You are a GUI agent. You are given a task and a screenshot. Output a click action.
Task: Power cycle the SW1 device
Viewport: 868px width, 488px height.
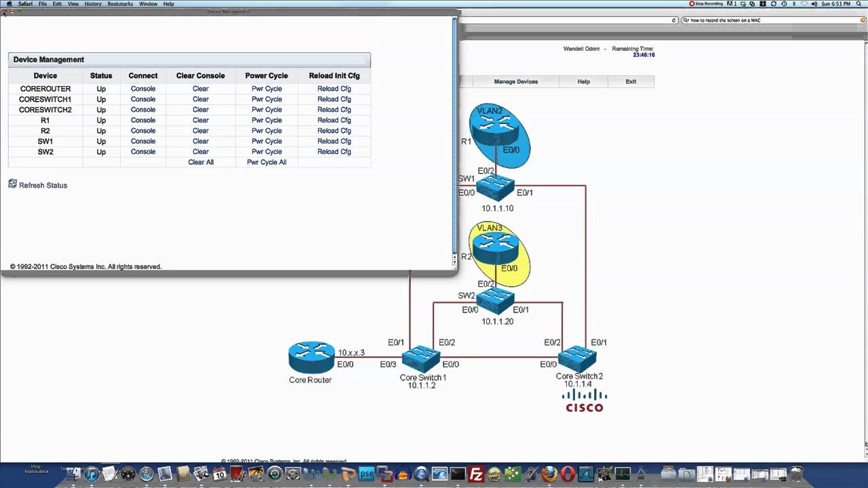267,141
